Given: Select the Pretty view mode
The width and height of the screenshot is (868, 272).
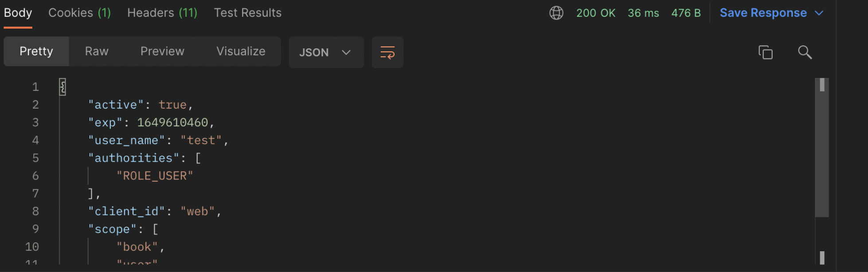Looking at the screenshot, I should coord(36,51).
